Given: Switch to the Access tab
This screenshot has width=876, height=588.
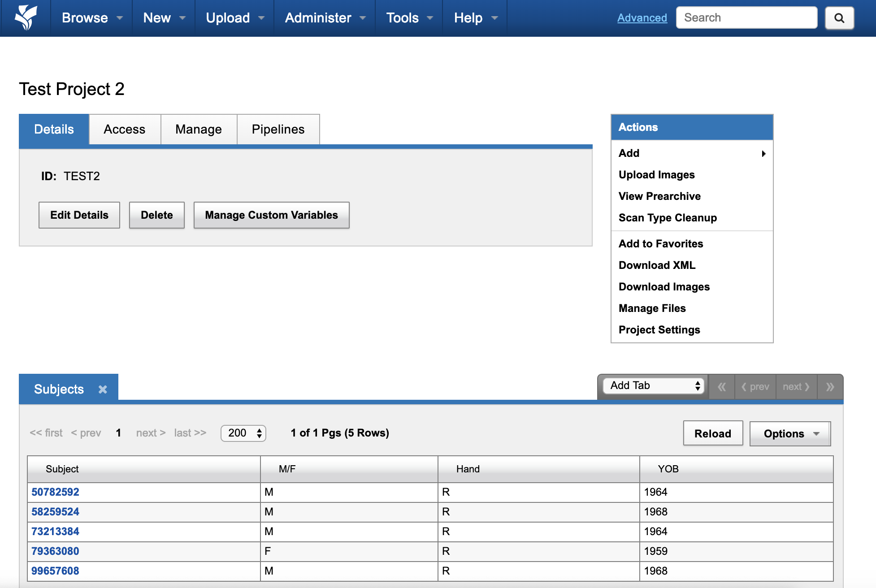Looking at the screenshot, I should pos(125,130).
